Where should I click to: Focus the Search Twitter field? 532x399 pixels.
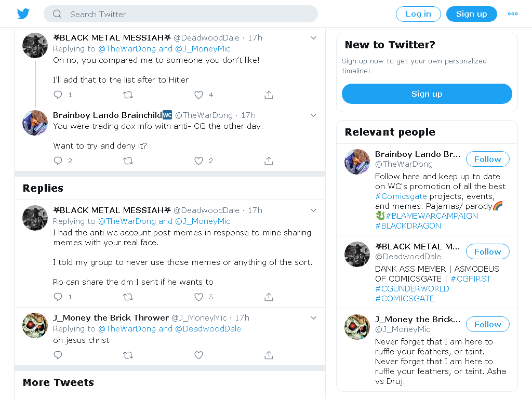point(180,14)
